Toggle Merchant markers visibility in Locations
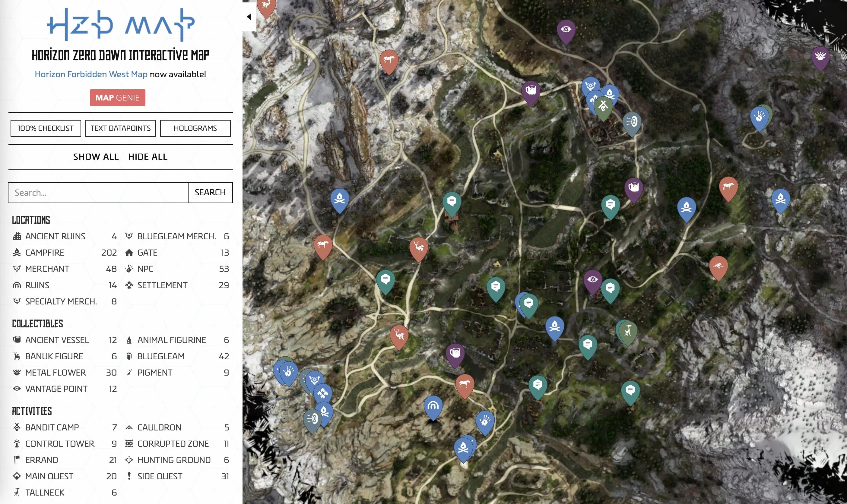Viewport: 847px width, 504px height. pos(47,269)
